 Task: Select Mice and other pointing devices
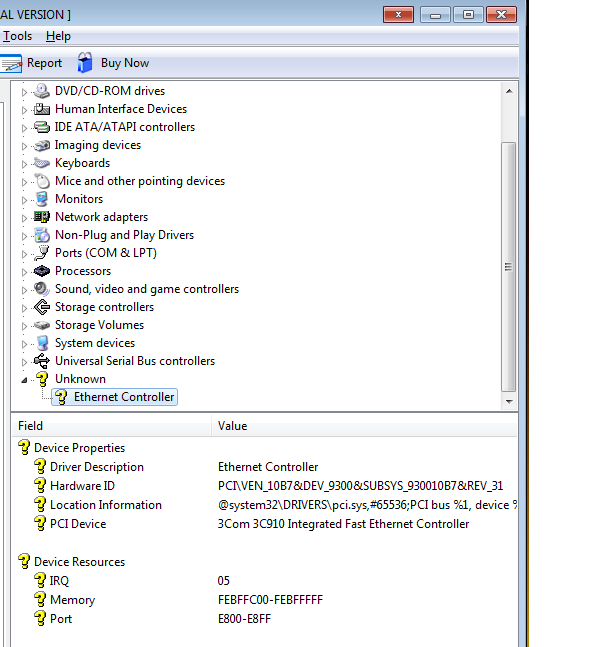[x=140, y=181]
